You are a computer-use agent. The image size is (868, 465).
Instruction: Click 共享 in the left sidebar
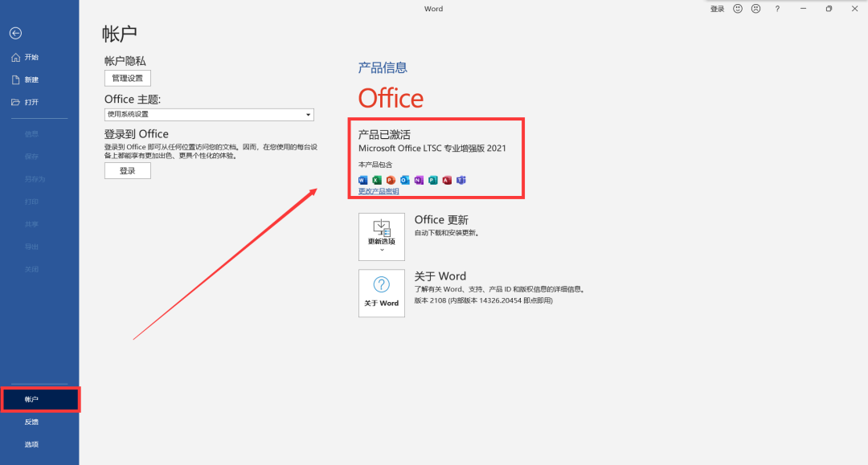click(x=31, y=225)
